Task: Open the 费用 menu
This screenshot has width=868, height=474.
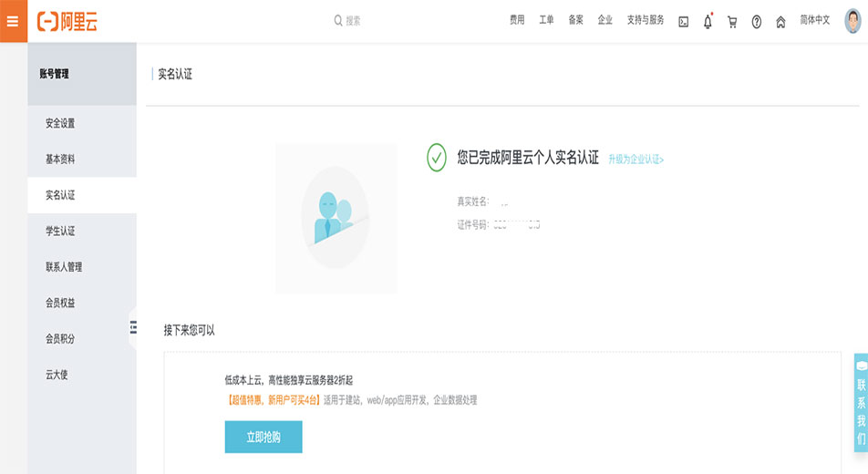Action: click(x=517, y=20)
